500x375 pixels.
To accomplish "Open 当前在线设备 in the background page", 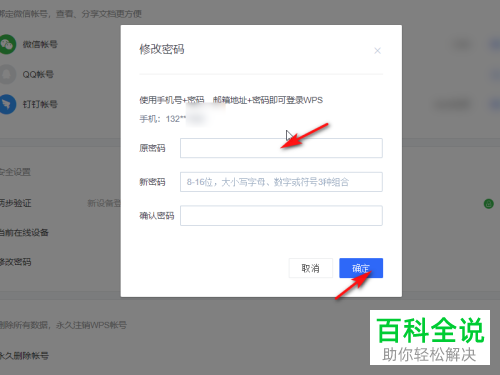I will click(24, 233).
